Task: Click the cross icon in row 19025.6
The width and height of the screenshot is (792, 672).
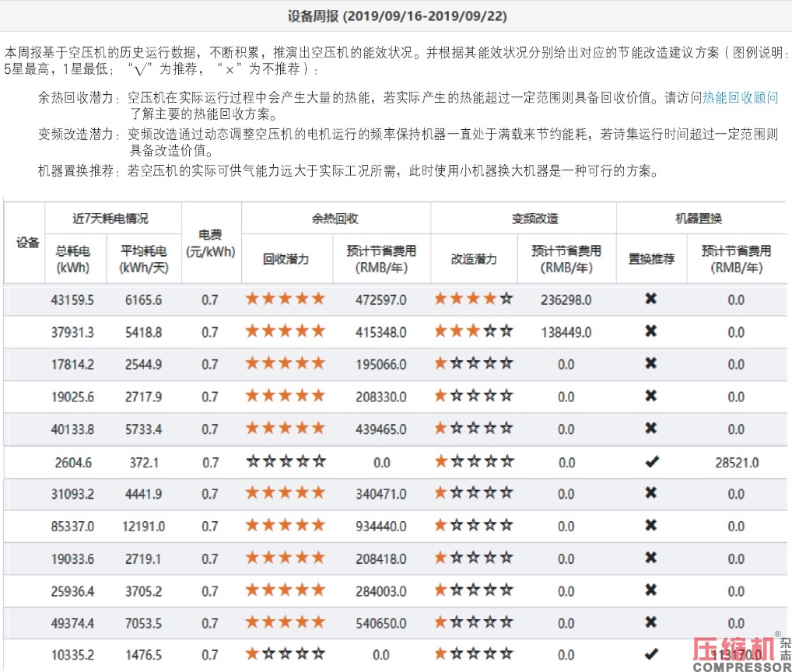Action: (651, 396)
